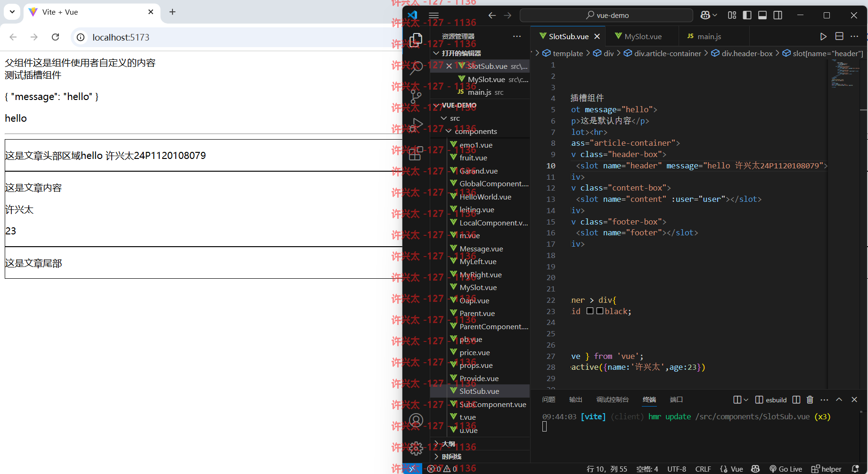Open Provide.vue in the file tree
Image resolution: width=868 pixels, height=474 pixels.
click(480, 378)
